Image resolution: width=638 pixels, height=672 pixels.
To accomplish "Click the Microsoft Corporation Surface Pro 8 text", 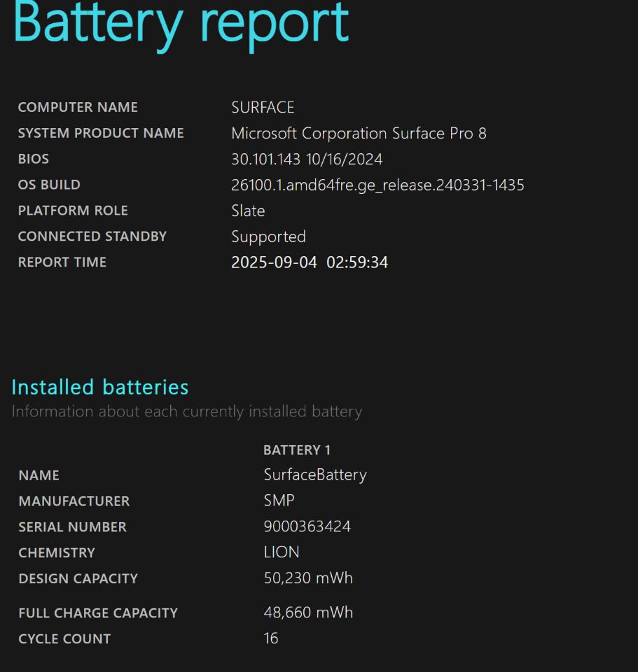I will point(359,133).
